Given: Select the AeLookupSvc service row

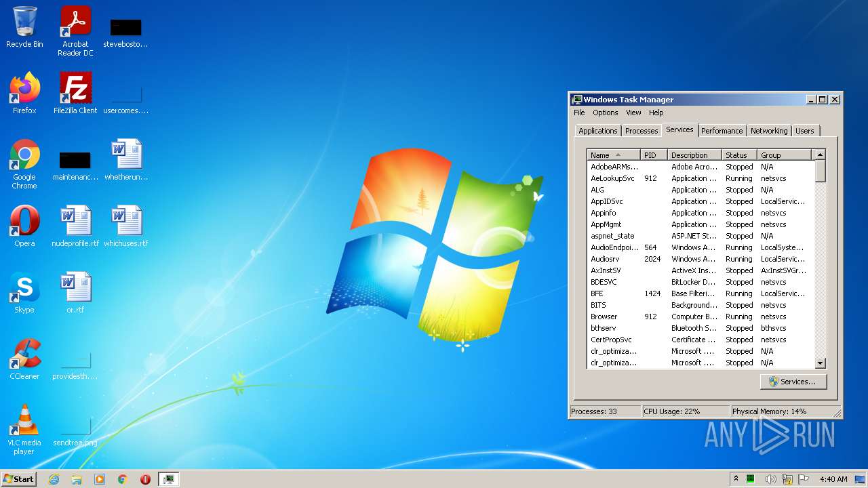Looking at the screenshot, I should [x=700, y=178].
